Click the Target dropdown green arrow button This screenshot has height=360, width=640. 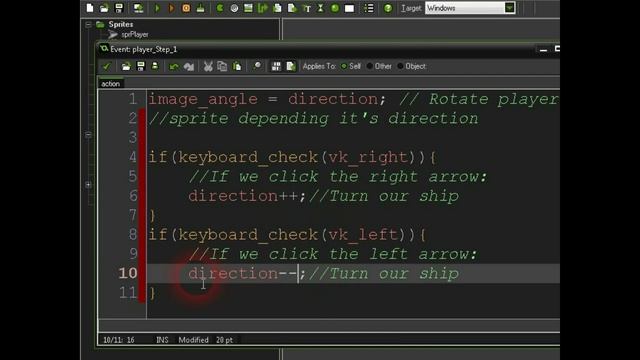coord(509,8)
